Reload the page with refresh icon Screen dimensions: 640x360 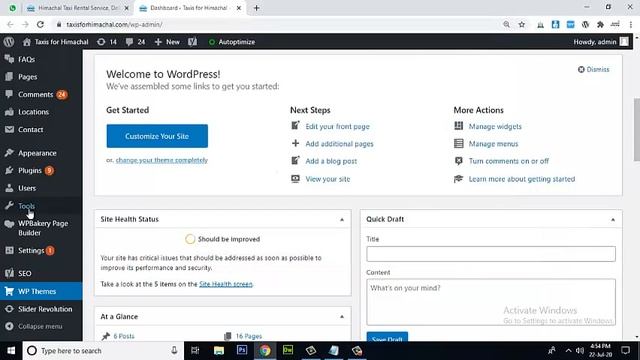[40, 24]
